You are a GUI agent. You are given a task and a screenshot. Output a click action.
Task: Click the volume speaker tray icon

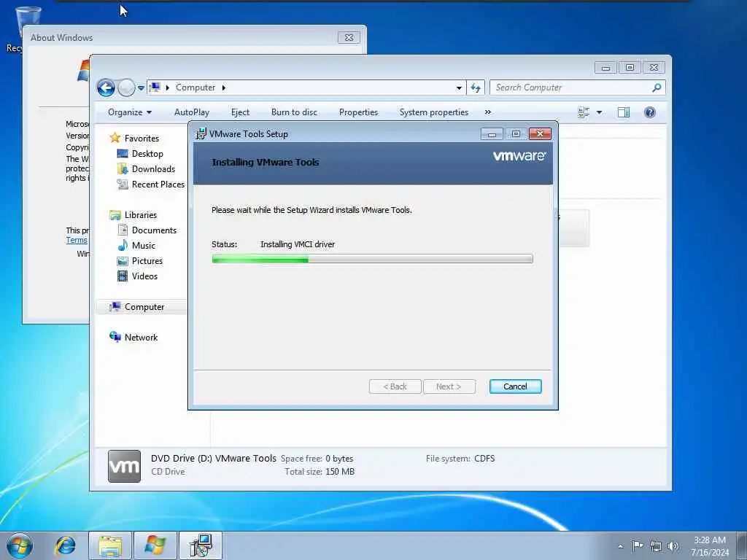point(673,545)
